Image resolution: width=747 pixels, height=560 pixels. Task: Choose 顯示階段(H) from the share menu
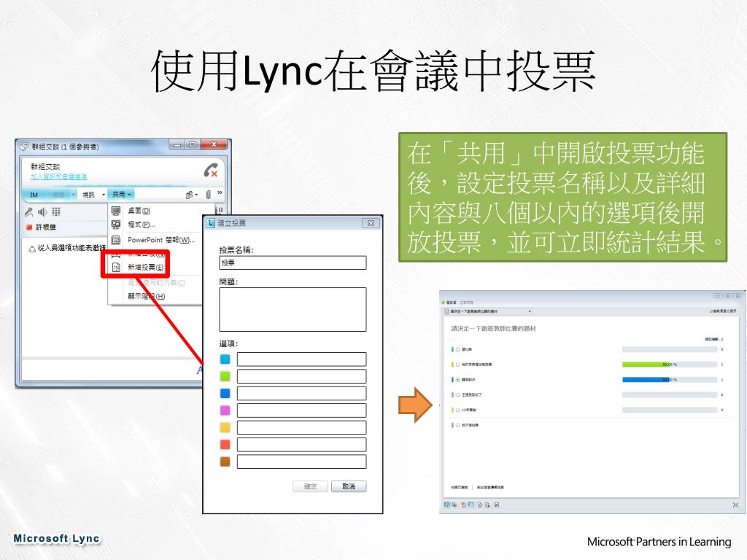146,296
